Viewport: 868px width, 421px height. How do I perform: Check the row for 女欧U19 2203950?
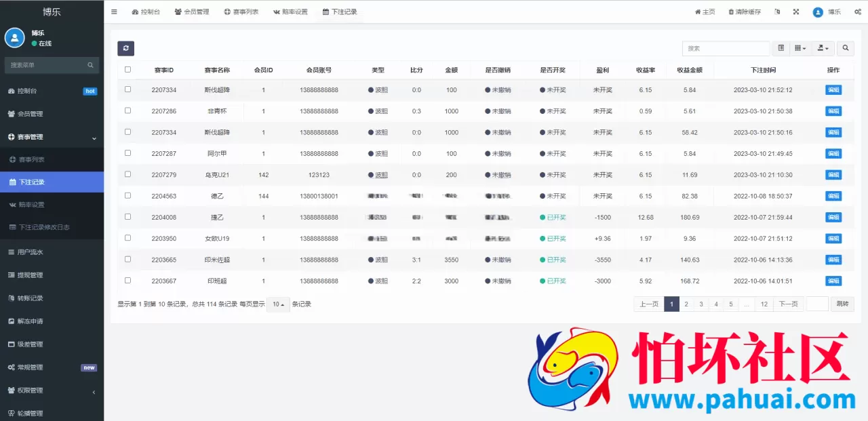pyautogui.click(x=127, y=238)
